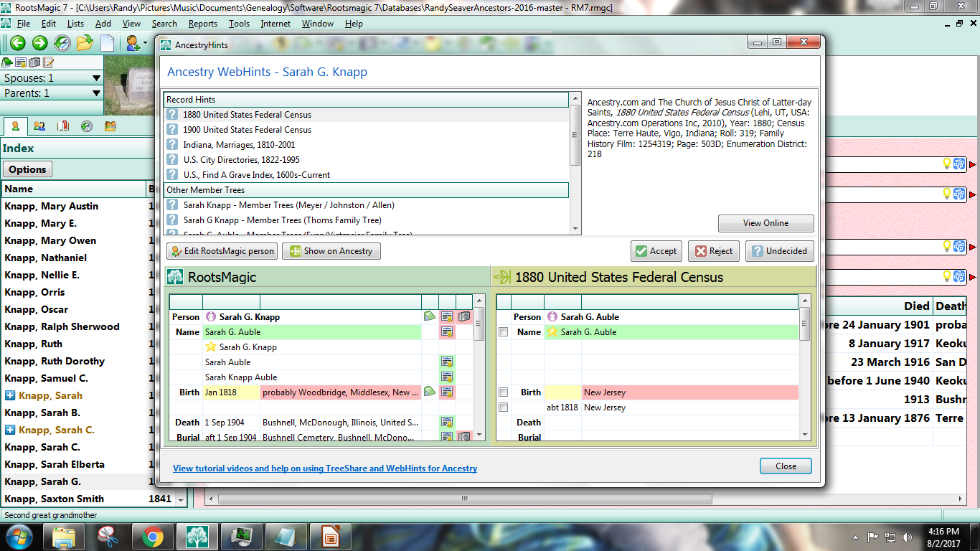980x551 pixels.
Task: Open the Tools menu
Action: click(x=239, y=24)
